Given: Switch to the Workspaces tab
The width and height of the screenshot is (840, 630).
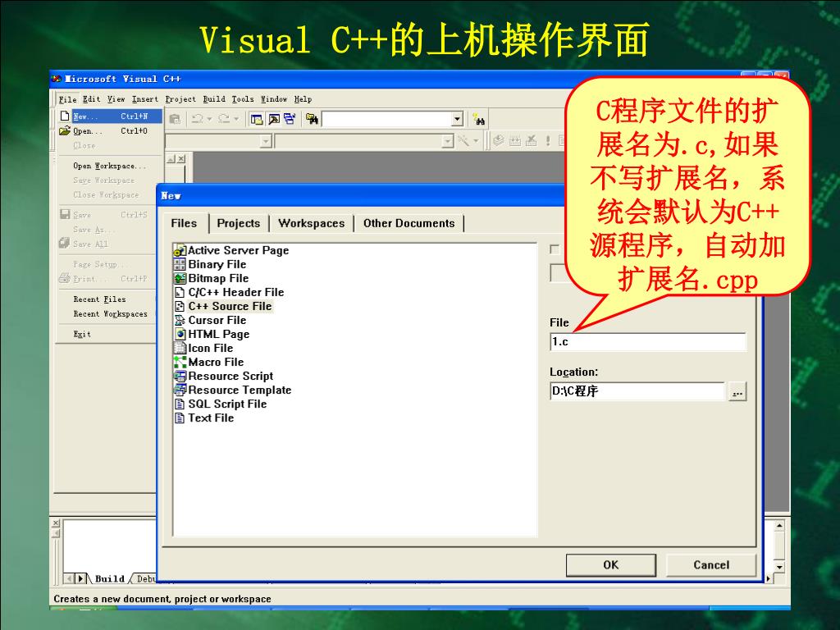Looking at the screenshot, I should tap(311, 223).
